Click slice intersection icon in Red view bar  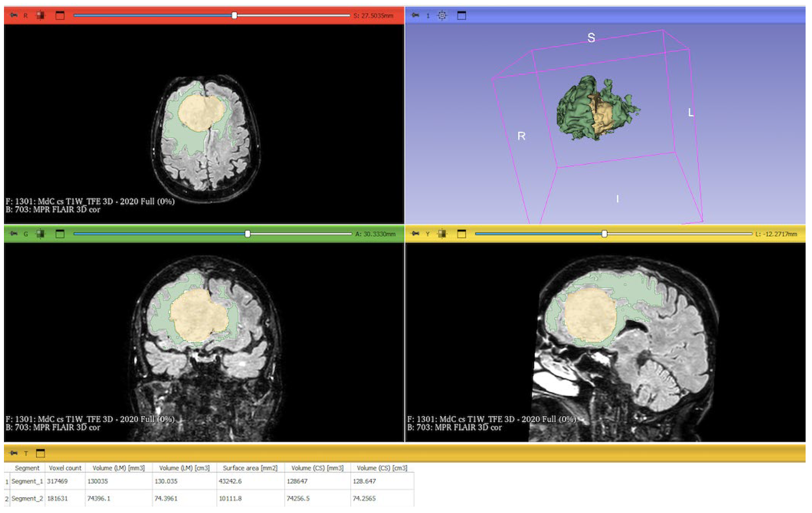(41, 15)
